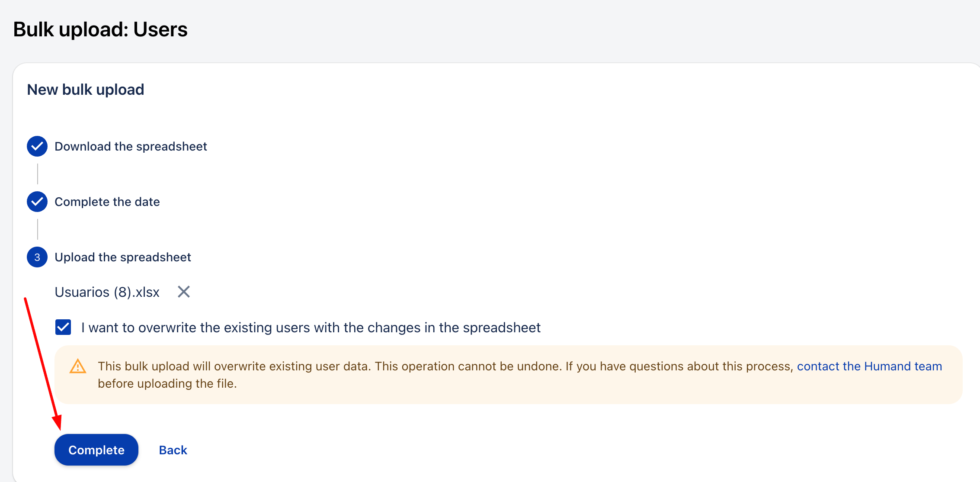Click connector line between Download and Complete steps

click(x=38, y=174)
